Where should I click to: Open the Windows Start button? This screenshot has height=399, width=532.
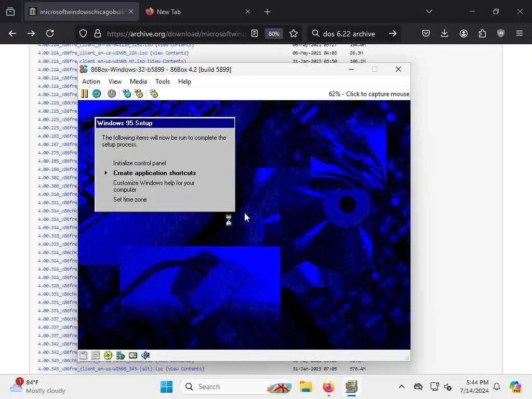click(x=166, y=387)
